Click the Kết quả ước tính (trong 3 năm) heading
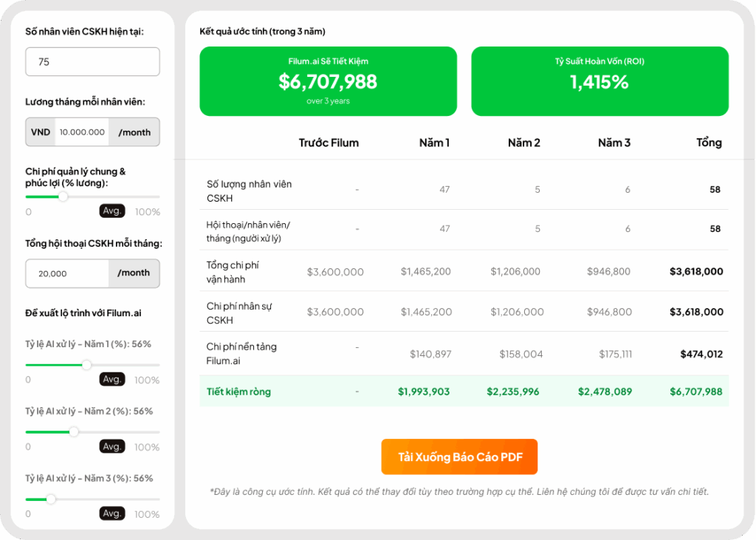 [262, 31]
